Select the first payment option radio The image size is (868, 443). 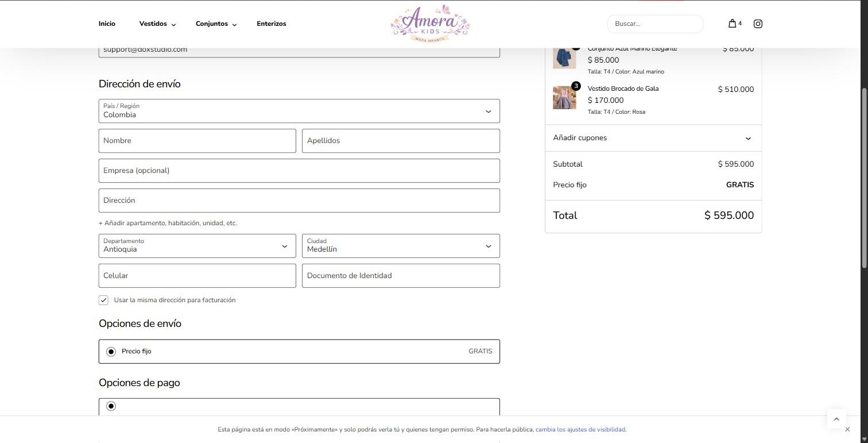click(111, 406)
